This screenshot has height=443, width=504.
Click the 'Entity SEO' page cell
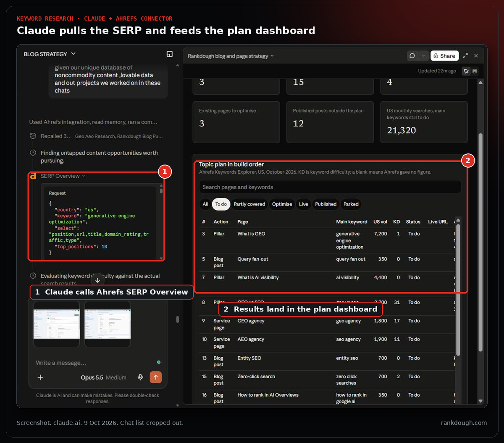[249, 358]
